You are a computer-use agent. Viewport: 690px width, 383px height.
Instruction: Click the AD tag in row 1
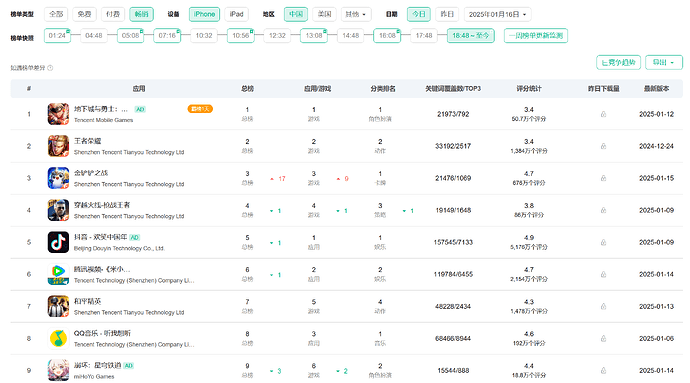click(x=140, y=109)
